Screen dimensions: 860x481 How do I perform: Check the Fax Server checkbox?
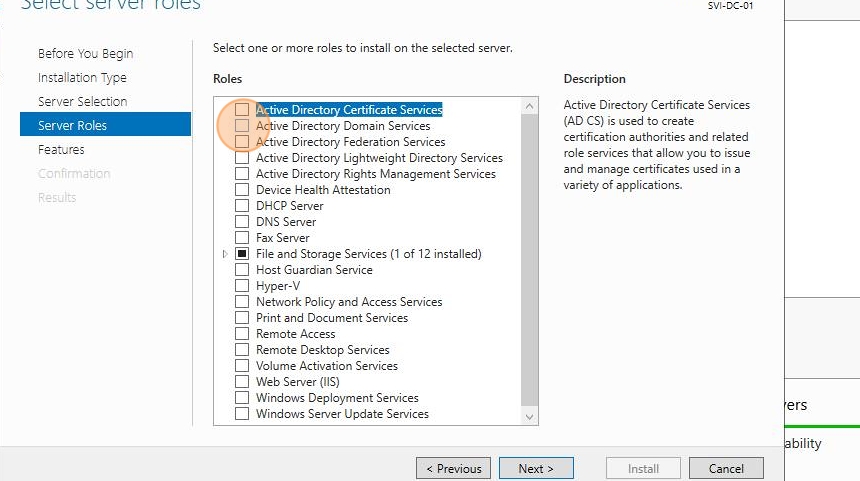(242, 237)
